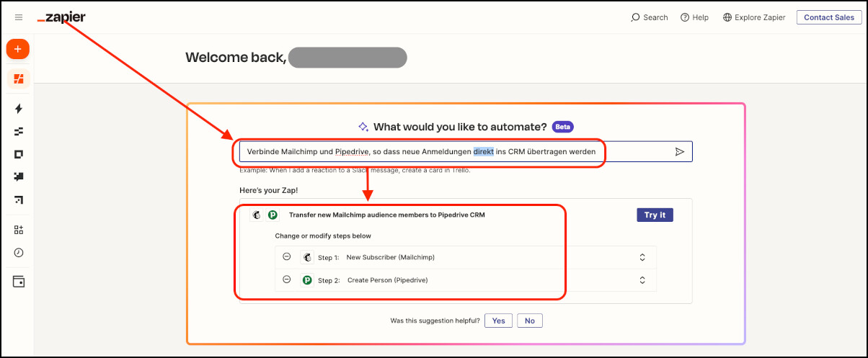Viewport: 868px width, 358px height.
Task: Open the Tables icon in sidebar
Action: [19, 131]
